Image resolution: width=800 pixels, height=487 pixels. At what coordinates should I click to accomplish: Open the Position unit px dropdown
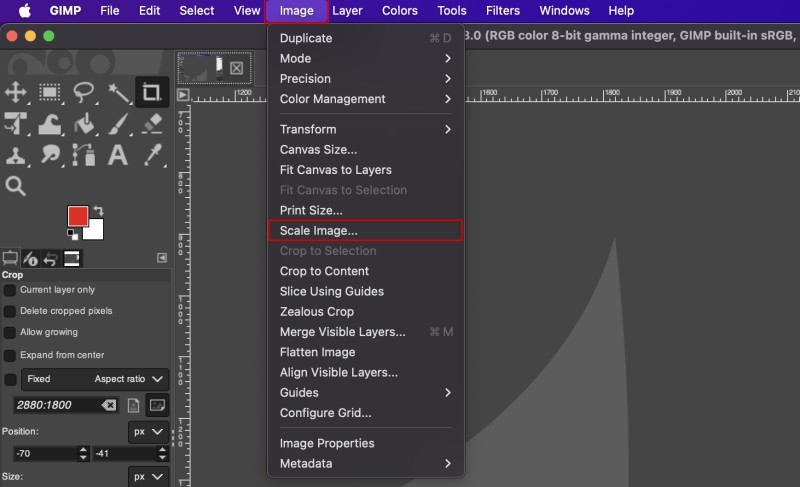pos(148,431)
